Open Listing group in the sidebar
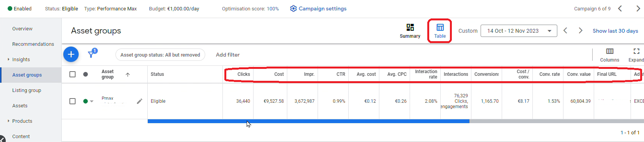The image size is (644, 142). (x=26, y=90)
